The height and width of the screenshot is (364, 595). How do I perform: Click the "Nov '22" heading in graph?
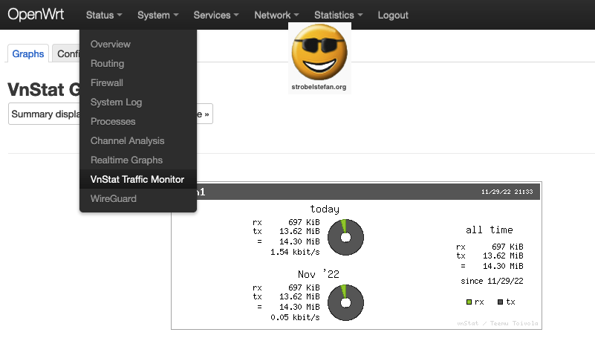(319, 274)
